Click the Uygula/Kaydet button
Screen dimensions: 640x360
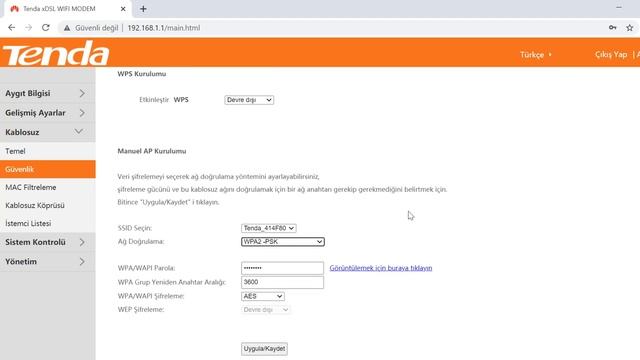[x=264, y=349]
